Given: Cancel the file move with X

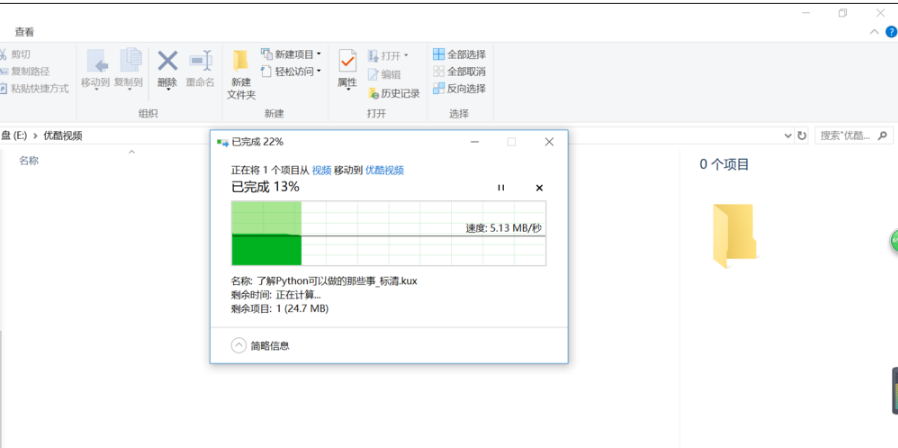Looking at the screenshot, I should coord(539,188).
